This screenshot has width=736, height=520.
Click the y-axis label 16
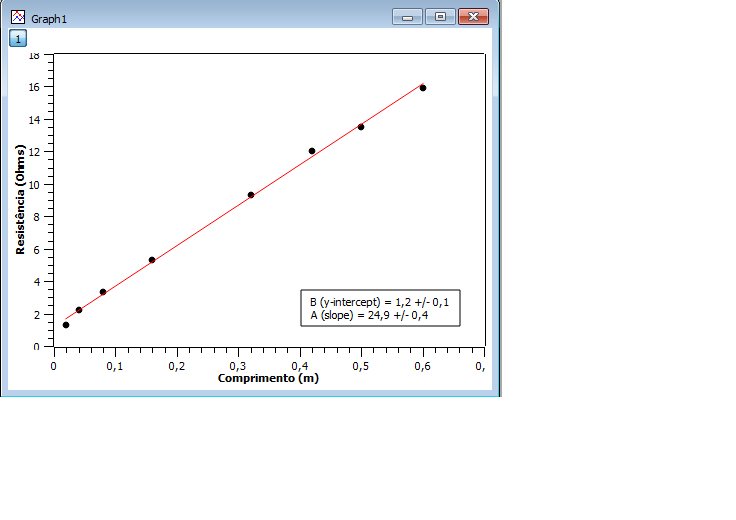tap(34, 87)
